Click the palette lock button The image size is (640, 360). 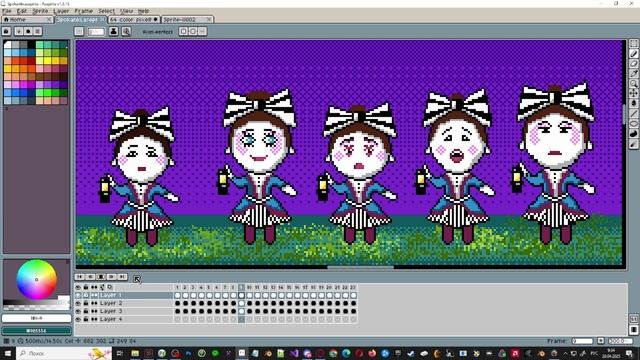[6, 31]
